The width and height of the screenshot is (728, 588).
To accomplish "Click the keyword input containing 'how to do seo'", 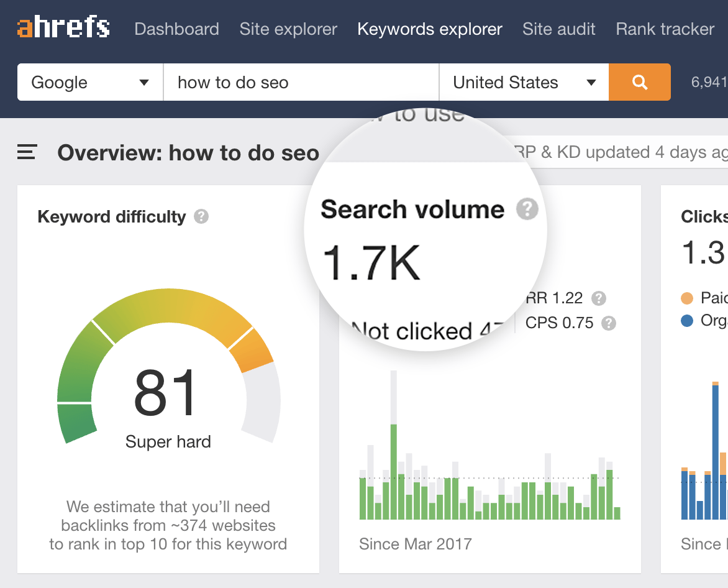I will (x=301, y=82).
